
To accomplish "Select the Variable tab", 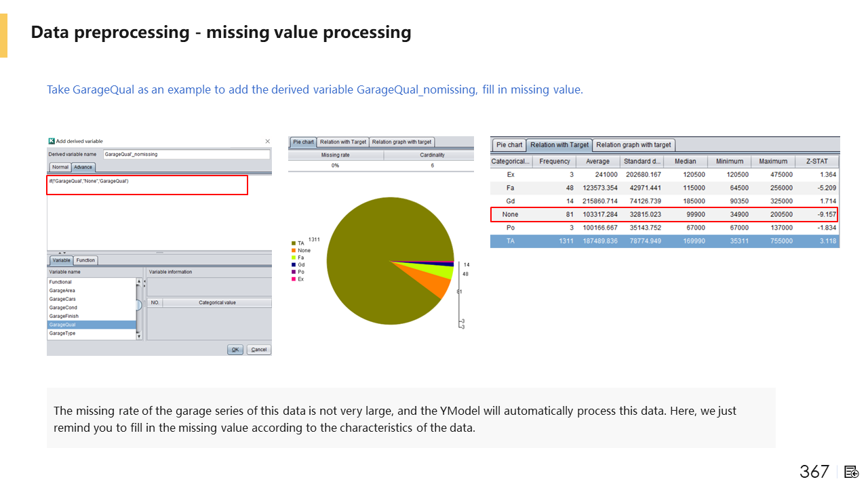I will (61, 260).
